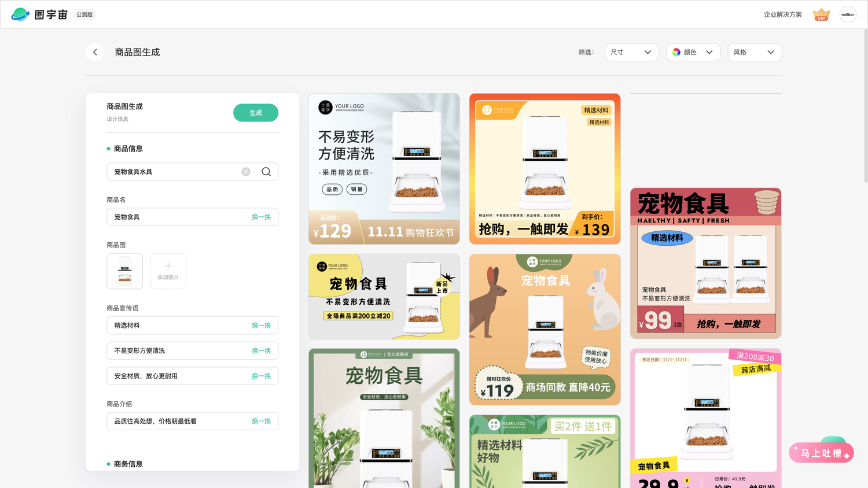
Task: Click 换一换 for 安全材质，放心更耐用
Action: pyautogui.click(x=261, y=376)
